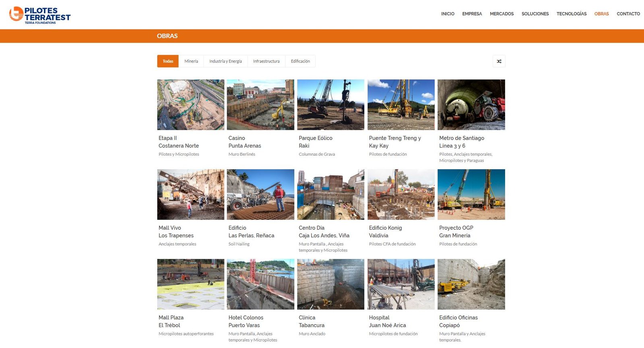Click the 'Soil Nailing' caption
This screenshot has height=348, width=644.
[239, 244]
